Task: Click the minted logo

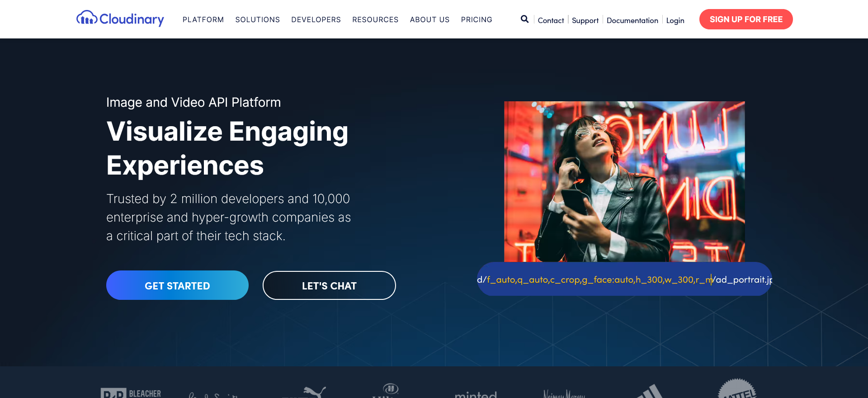Action: coord(476,394)
